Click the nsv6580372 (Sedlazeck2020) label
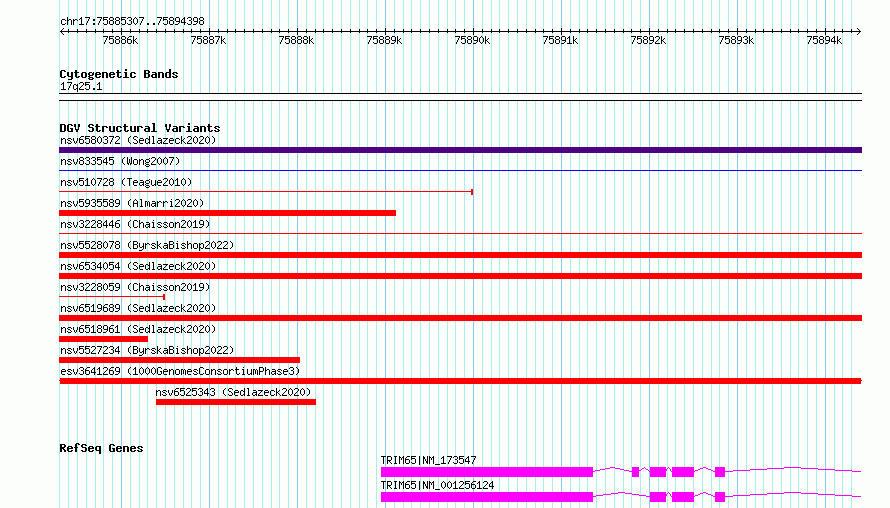 138,140
